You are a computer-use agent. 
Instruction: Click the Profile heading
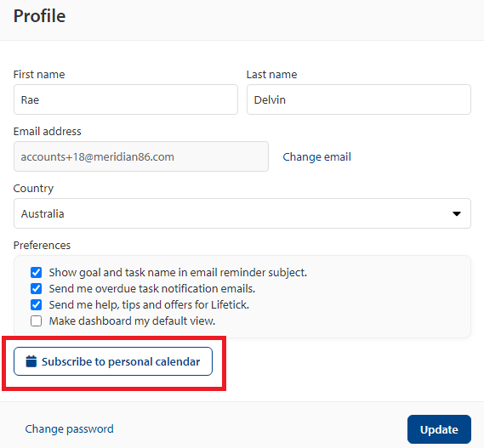tap(39, 16)
